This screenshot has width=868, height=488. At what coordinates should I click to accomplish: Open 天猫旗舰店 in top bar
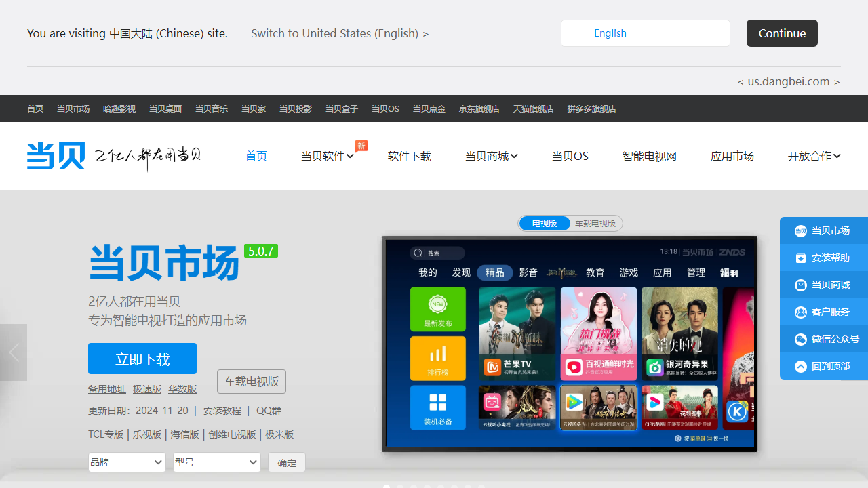[534, 108]
